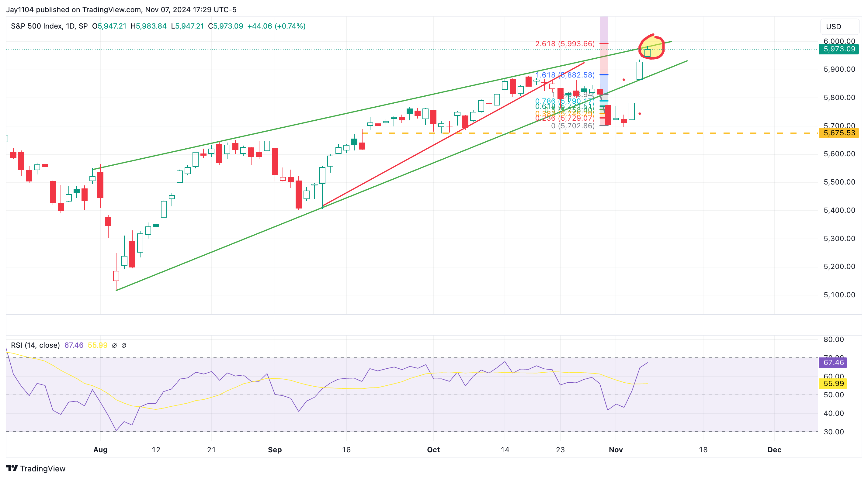Click the +44.06 (+0.74%) change text

click(276, 26)
